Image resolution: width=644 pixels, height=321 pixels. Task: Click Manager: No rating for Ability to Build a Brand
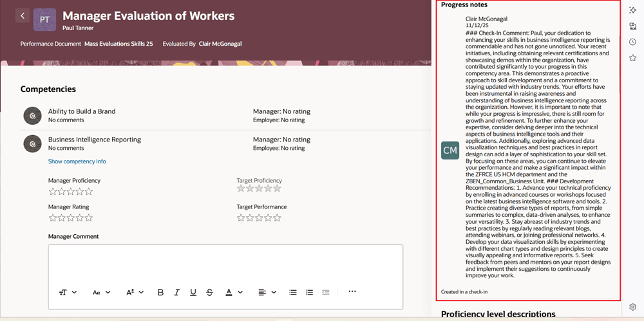(282, 111)
